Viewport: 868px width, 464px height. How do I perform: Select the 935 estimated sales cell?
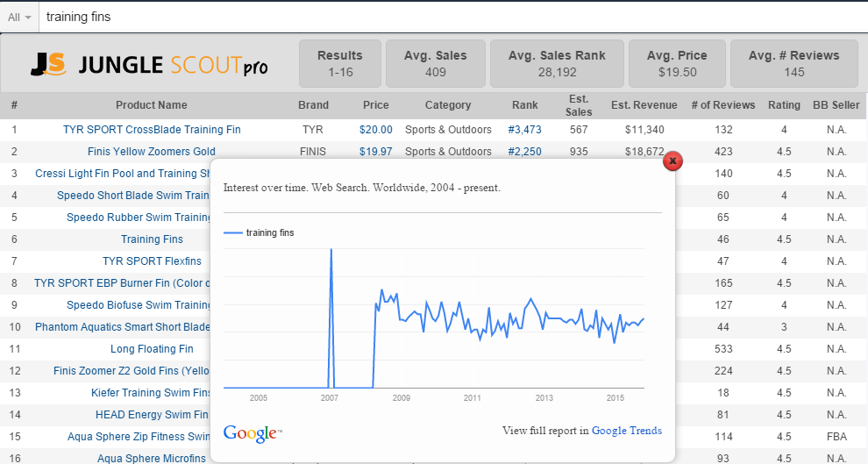click(x=579, y=151)
